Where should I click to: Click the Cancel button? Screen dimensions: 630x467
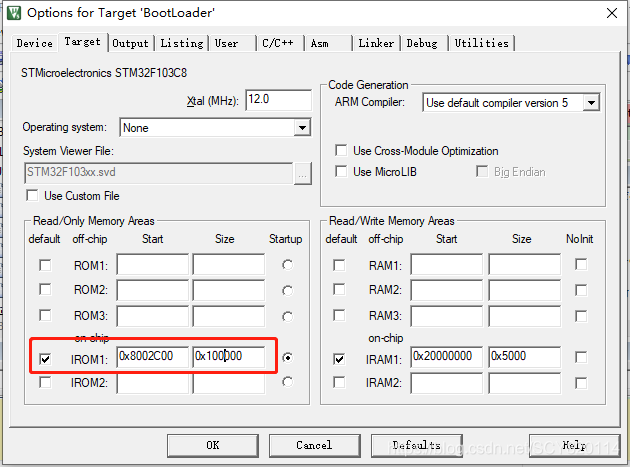[314, 445]
